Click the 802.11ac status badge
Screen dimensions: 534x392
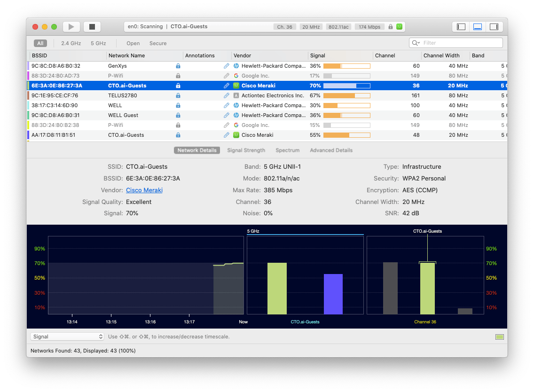click(338, 27)
